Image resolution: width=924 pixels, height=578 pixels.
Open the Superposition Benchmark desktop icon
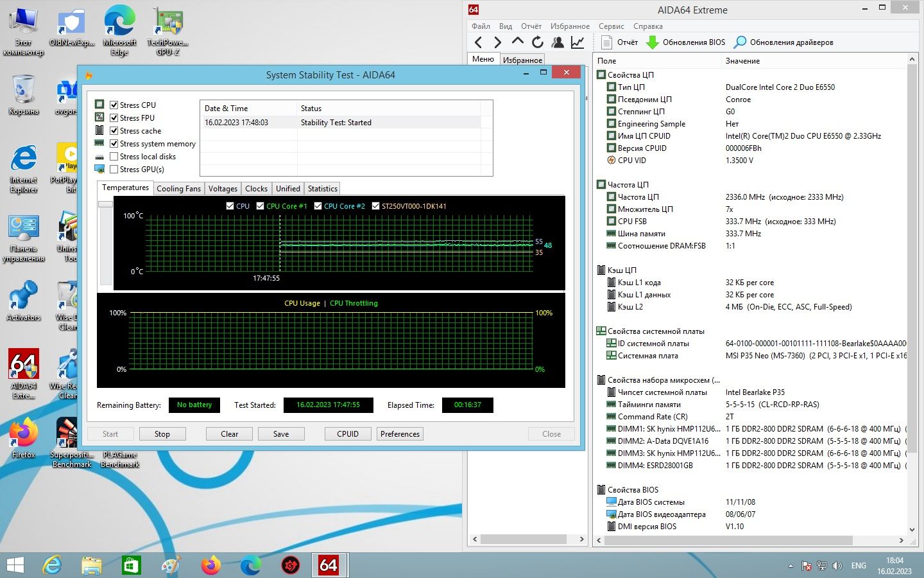pyautogui.click(x=71, y=442)
